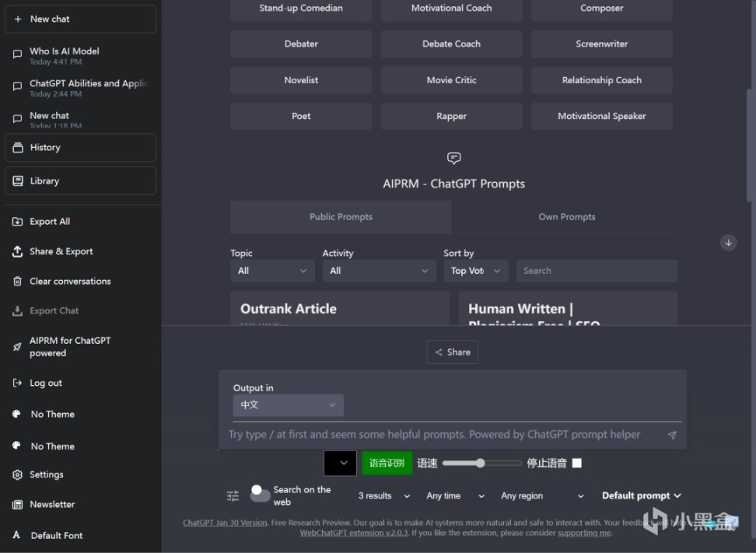Choose the Composer prompt button
Viewport: 756px width, 553px height.
tap(602, 9)
